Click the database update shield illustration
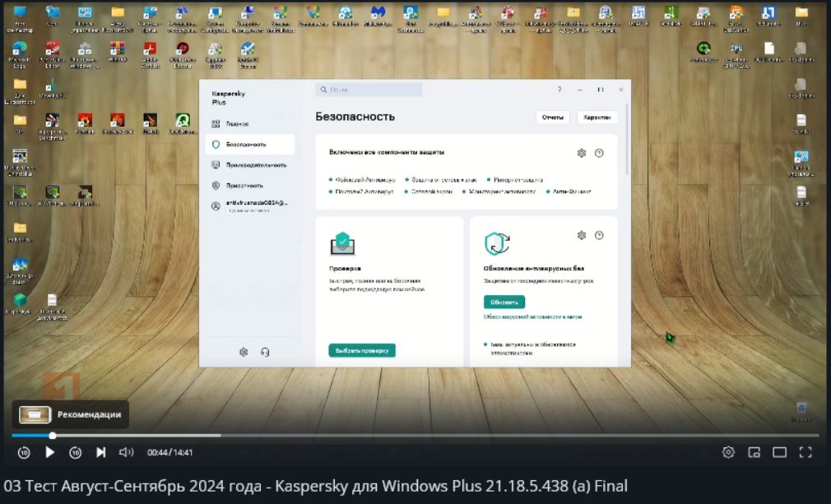This screenshot has width=831, height=504. [x=497, y=243]
